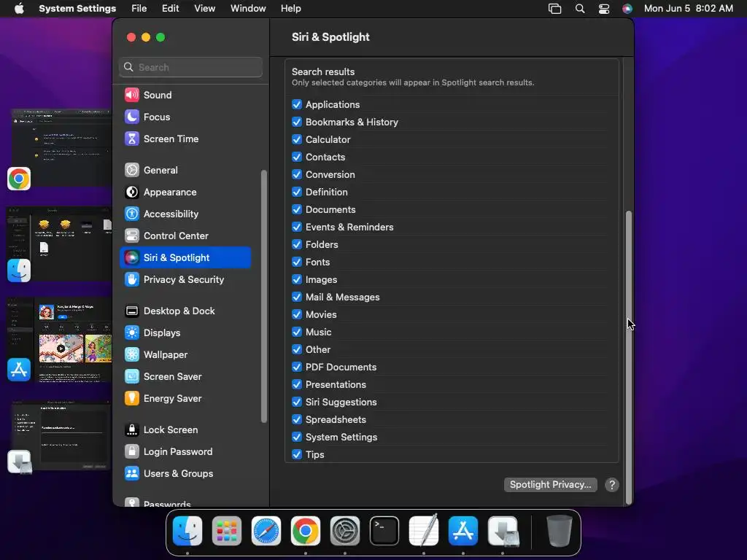Viewport: 747px width, 560px height.
Task: Toggle Fonts search category
Action: click(x=297, y=262)
